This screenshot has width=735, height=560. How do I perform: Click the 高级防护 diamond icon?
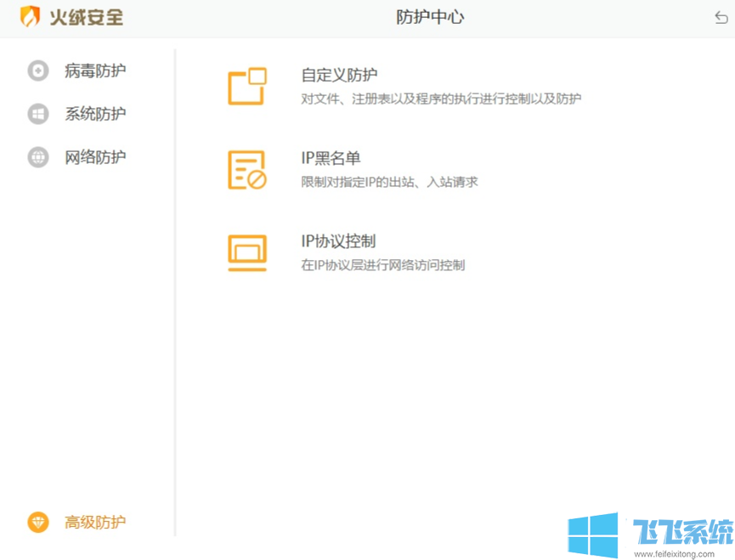[37, 523]
